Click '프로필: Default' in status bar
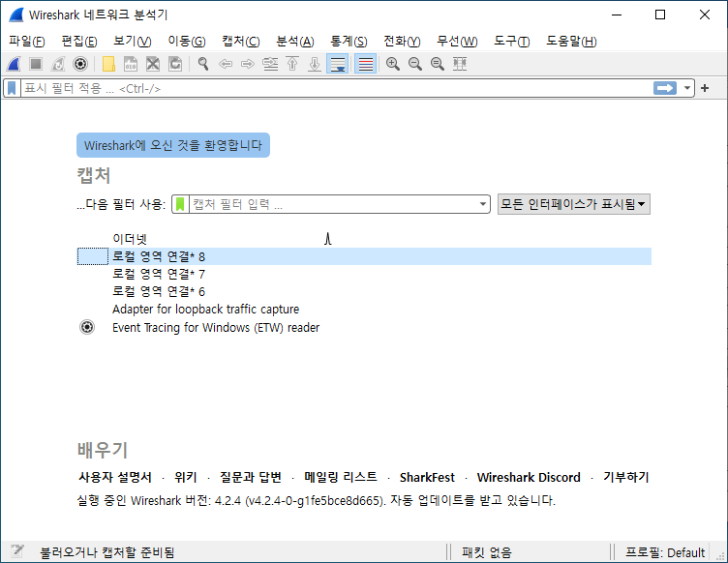This screenshot has width=728, height=563. coord(665,552)
